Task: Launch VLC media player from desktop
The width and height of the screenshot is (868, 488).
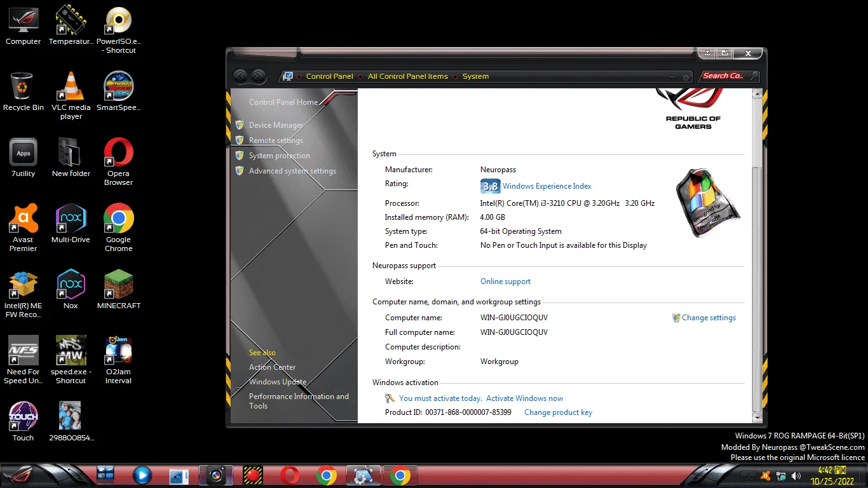Action: click(x=71, y=95)
